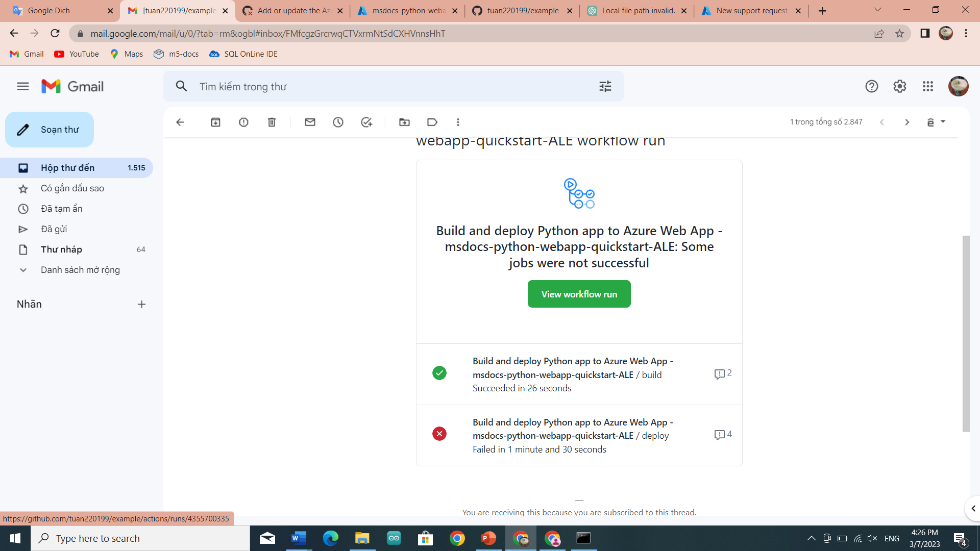980x551 pixels.
Task: Open Đã tạm ẩn snoozed folder
Action: 77,209
